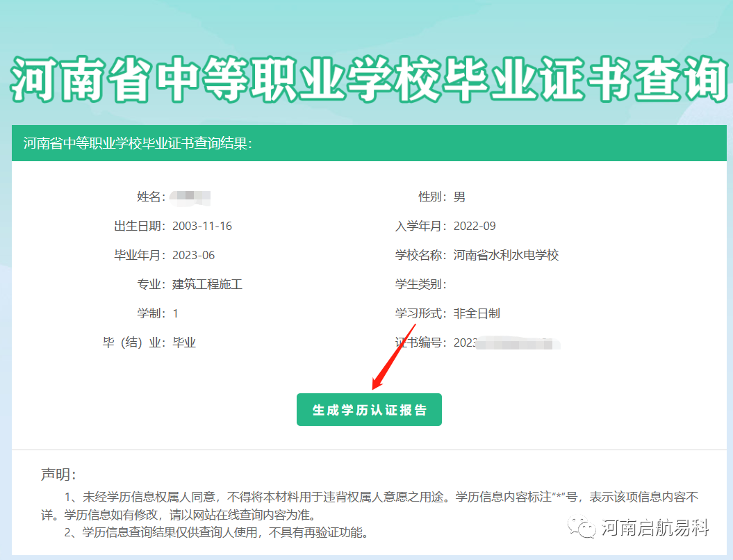Click the 毕(结)业 value 毕业
The height and width of the screenshot is (560, 733).
183,343
